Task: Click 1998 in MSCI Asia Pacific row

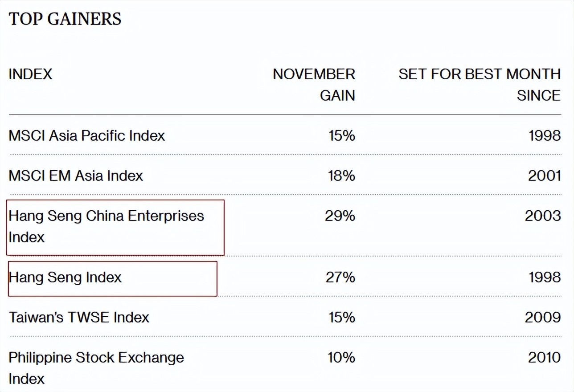Action: (x=545, y=135)
